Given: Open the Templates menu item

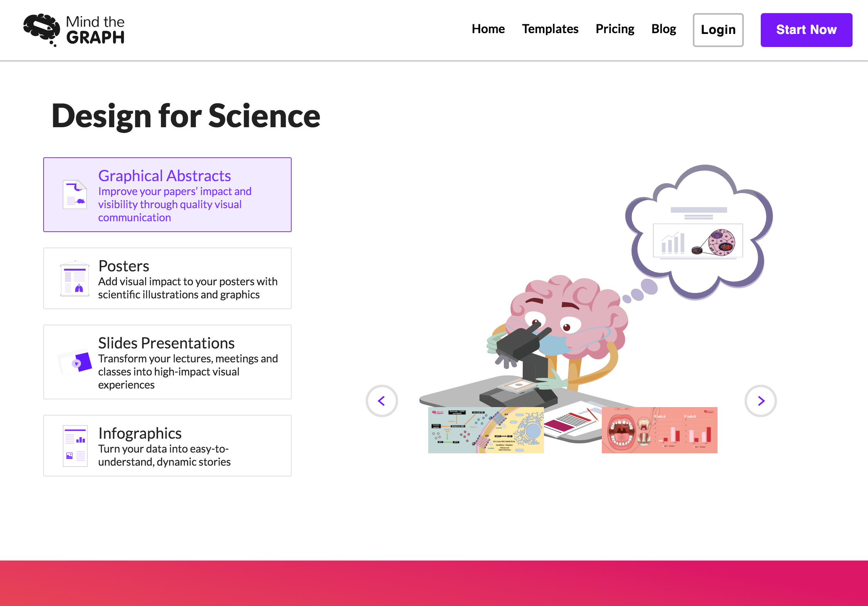Looking at the screenshot, I should click(x=550, y=29).
